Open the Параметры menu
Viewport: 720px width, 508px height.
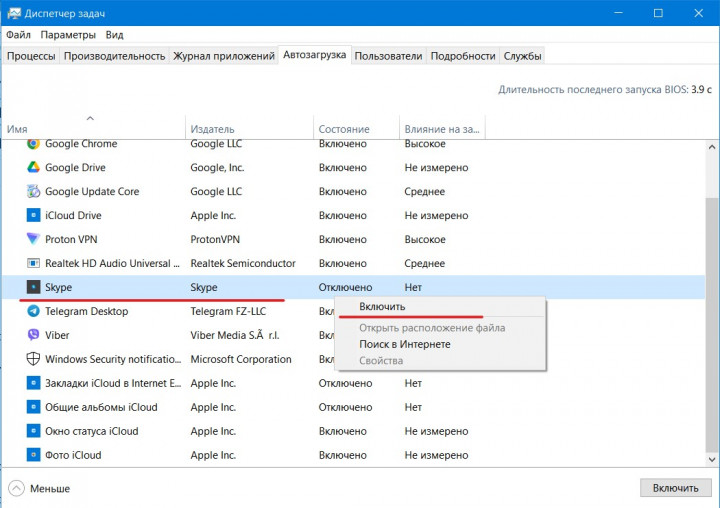click(68, 34)
